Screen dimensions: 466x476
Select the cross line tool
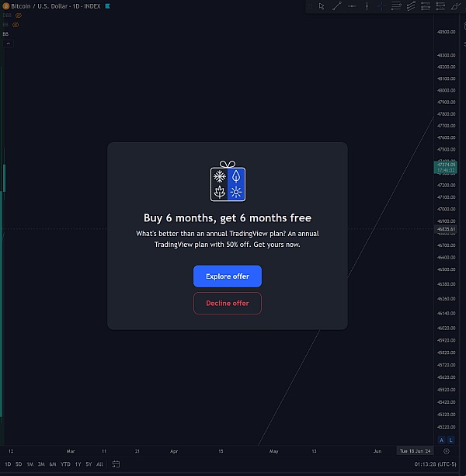click(x=381, y=6)
